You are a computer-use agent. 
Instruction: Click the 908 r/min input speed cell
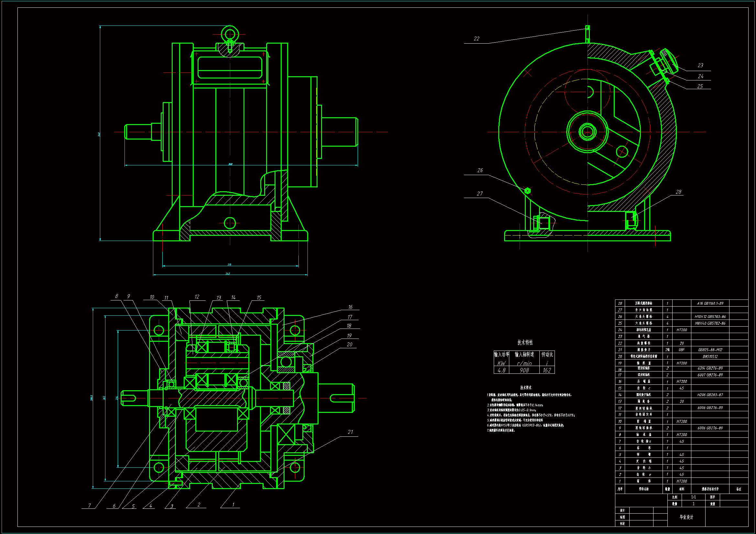[x=524, y=371]
